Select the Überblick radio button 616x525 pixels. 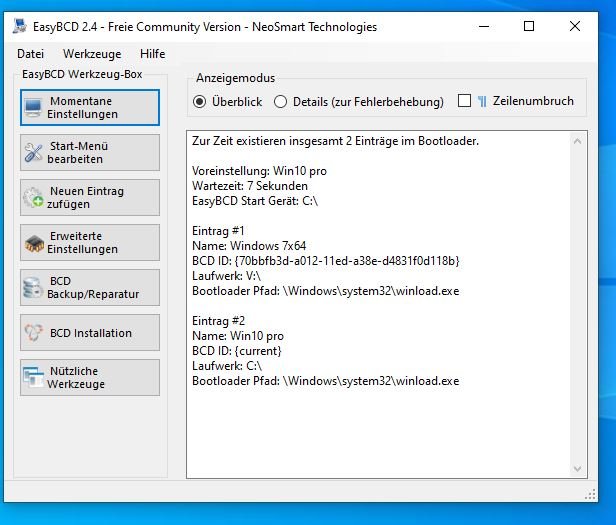(200, 102)
